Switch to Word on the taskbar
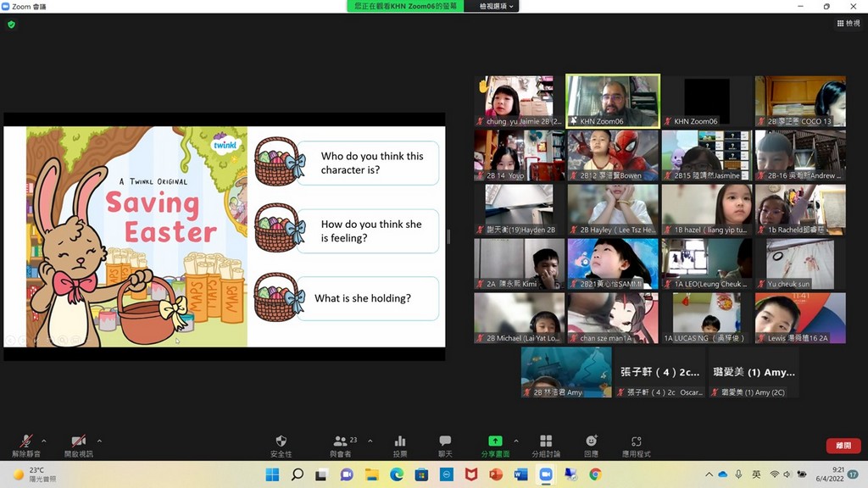The height and width of the screenshot is (488, 868). click(521, 474)
